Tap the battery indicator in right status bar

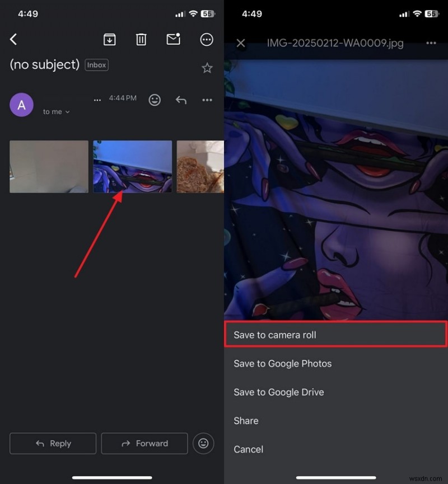coord(432,13)
